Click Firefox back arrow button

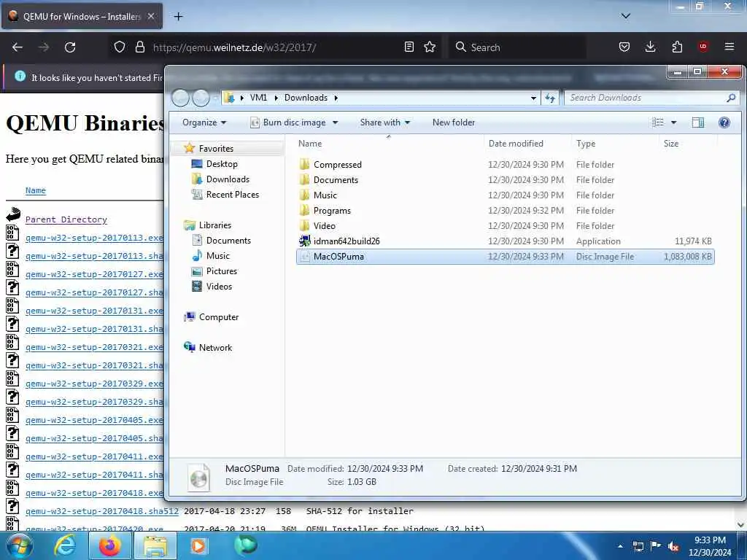[18, 47]
